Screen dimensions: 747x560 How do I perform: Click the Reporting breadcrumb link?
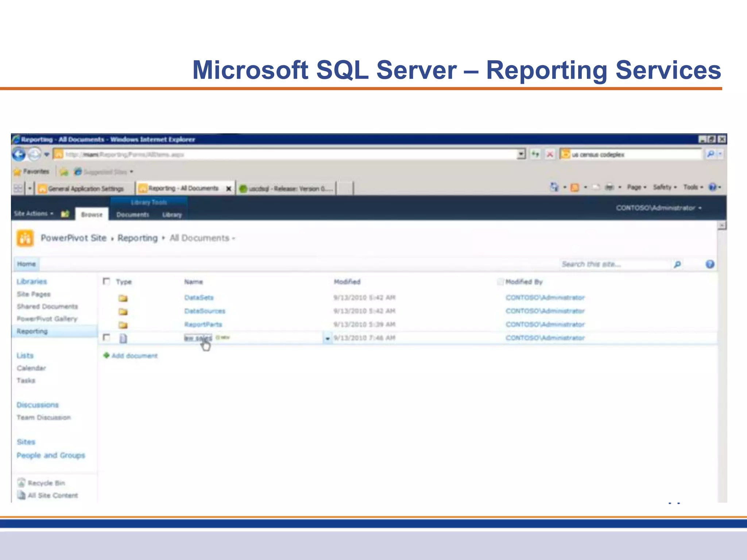[x=138, y=238]
